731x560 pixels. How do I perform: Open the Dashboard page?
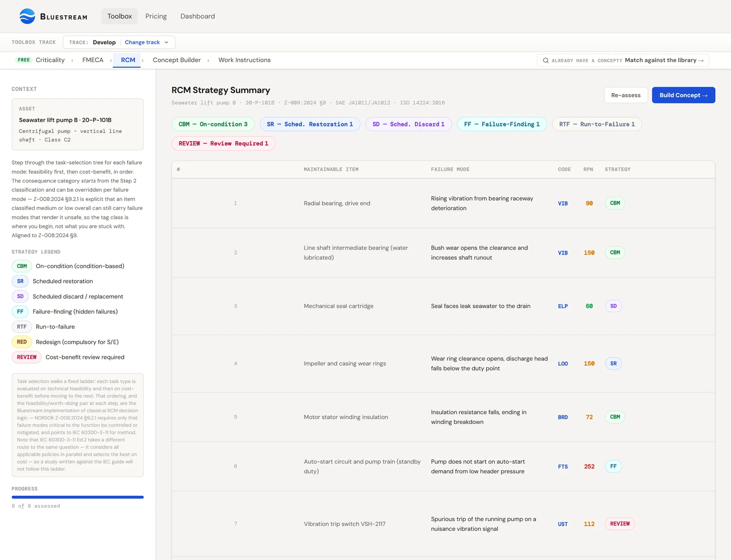pos(197,16)
